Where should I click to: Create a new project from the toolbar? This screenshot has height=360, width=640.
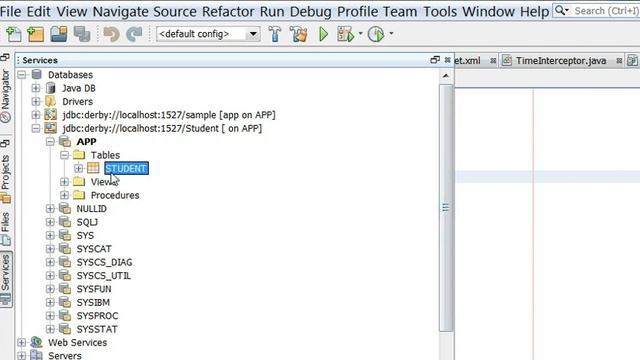[x=36, y=34]
